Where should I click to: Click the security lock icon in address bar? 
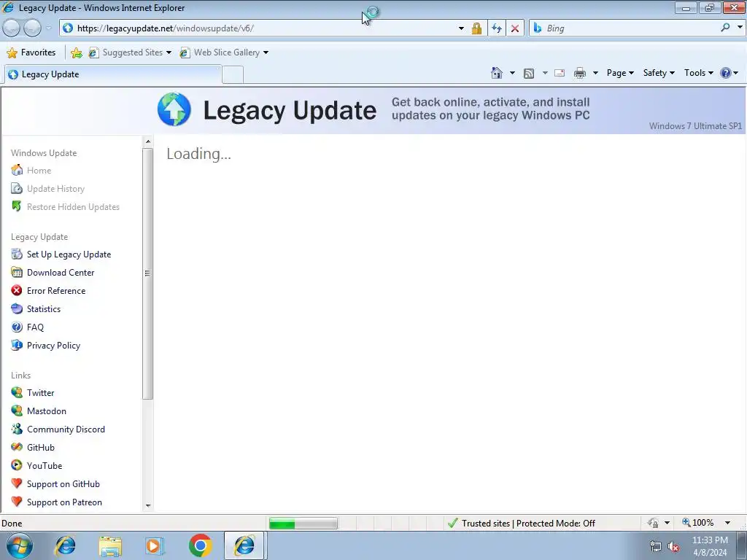pos(476,28)
